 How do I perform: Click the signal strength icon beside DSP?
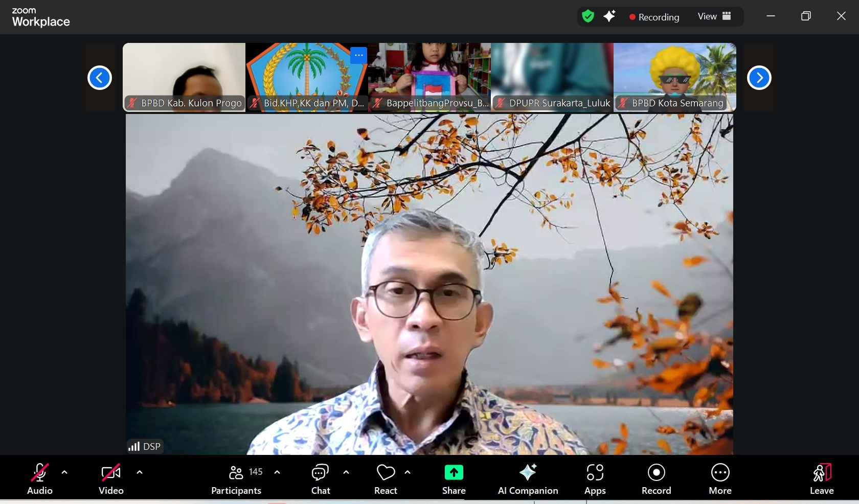134,446
